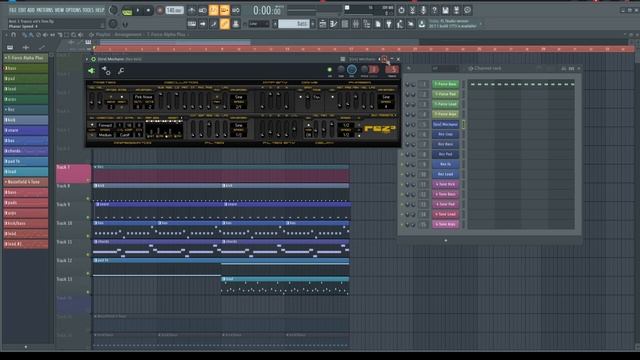Viewport: 640px width, 360px height.
Task: Open the piano roll view icon
Action: click(x=334, y=24)
